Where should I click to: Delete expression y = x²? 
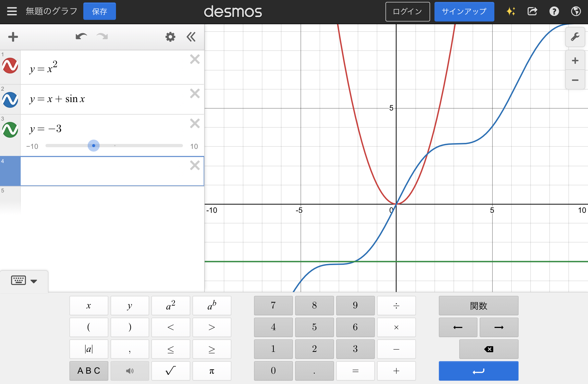[195, 59]
